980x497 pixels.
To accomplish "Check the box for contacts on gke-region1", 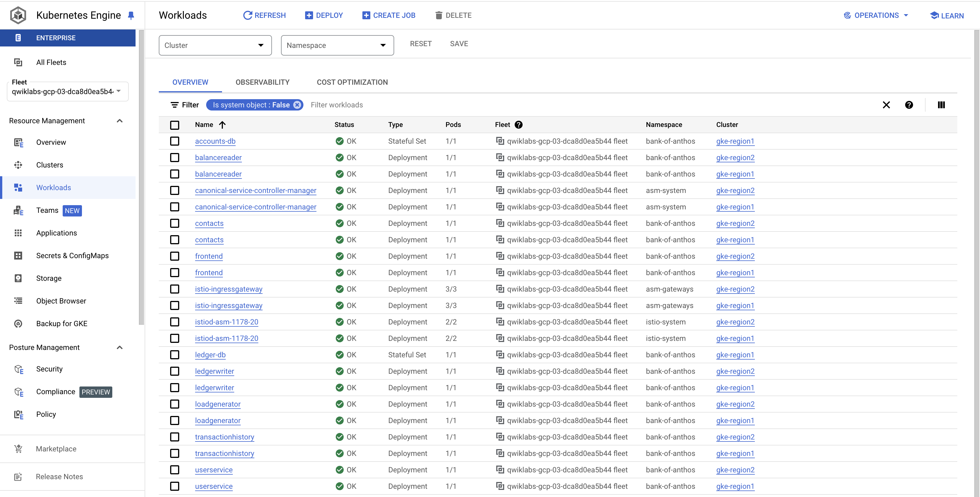I will pyautogui.click(x=175, y=239).
